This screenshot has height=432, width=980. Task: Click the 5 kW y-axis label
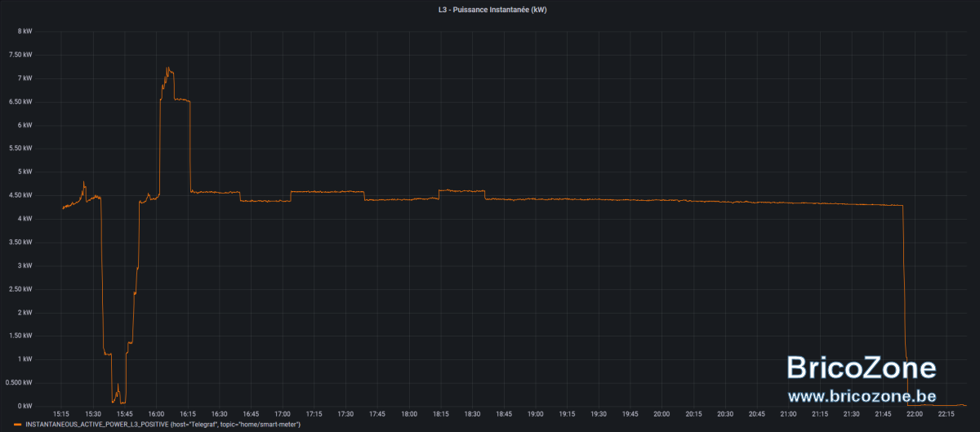point(24,172)
